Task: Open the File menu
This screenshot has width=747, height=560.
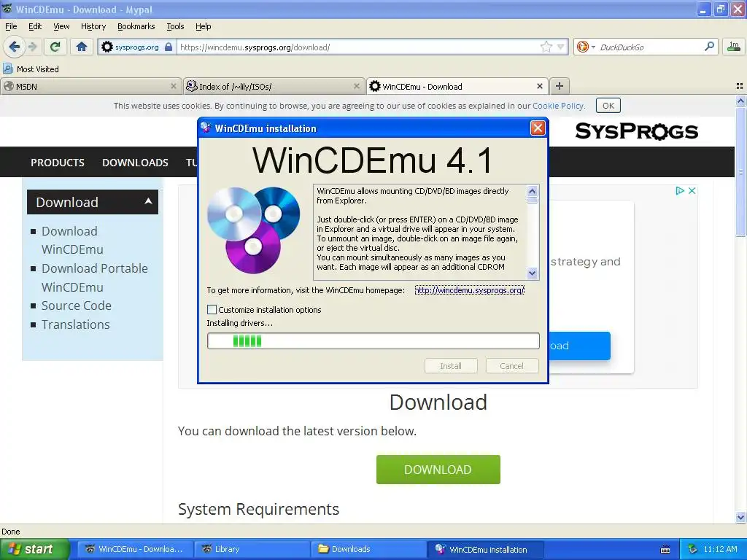Action: (x=11, y=26)
